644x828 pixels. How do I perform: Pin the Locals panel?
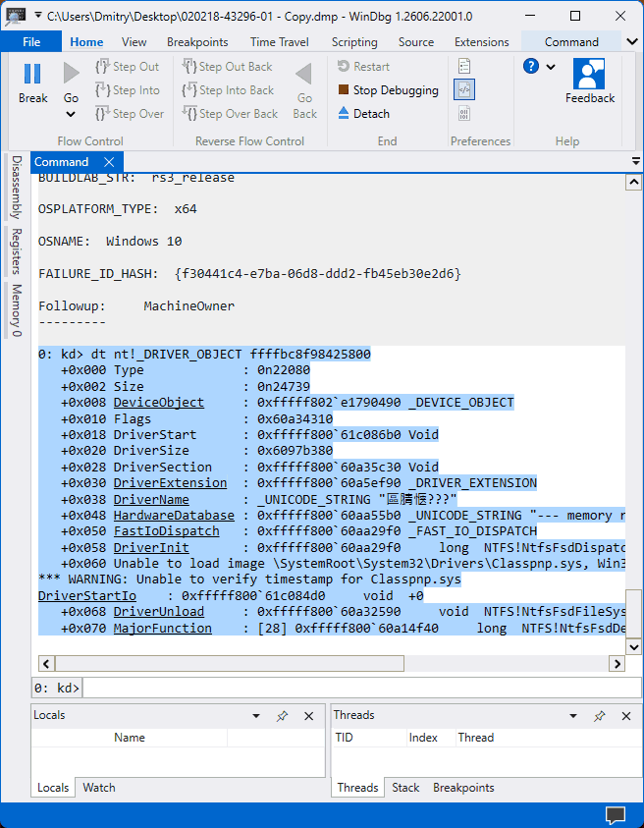[x=282, y=716]
